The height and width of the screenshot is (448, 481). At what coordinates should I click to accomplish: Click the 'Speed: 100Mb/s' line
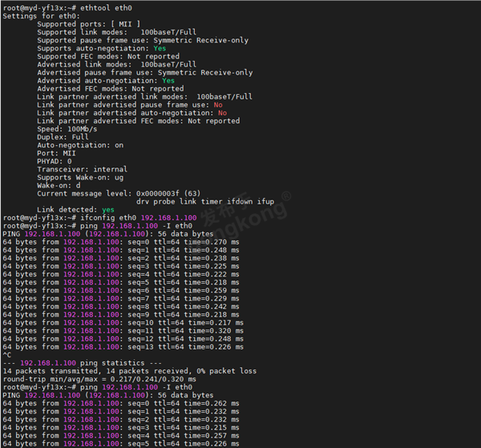coord(67,129)
